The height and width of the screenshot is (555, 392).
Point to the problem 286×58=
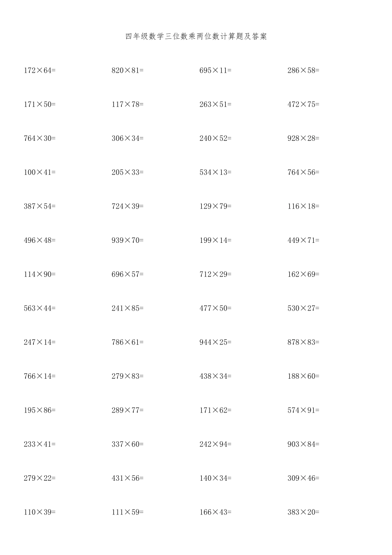(303, 71)
